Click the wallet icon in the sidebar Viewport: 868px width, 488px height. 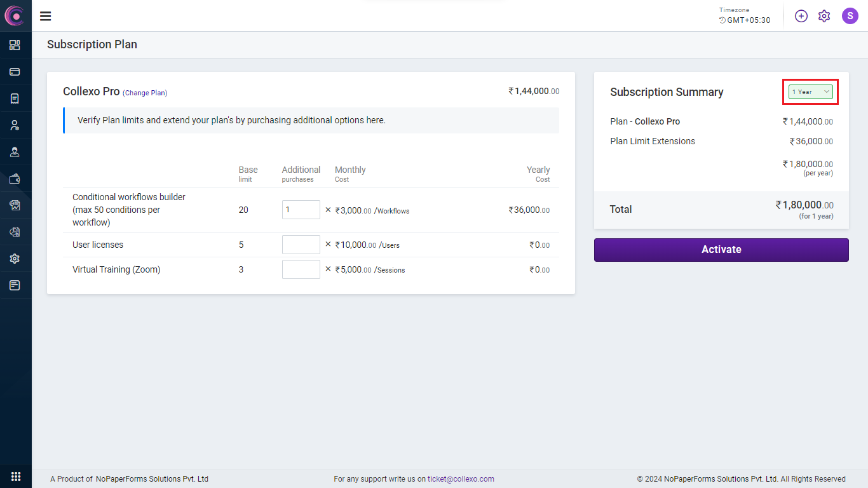pyautogui.click(x=15, y=179)
